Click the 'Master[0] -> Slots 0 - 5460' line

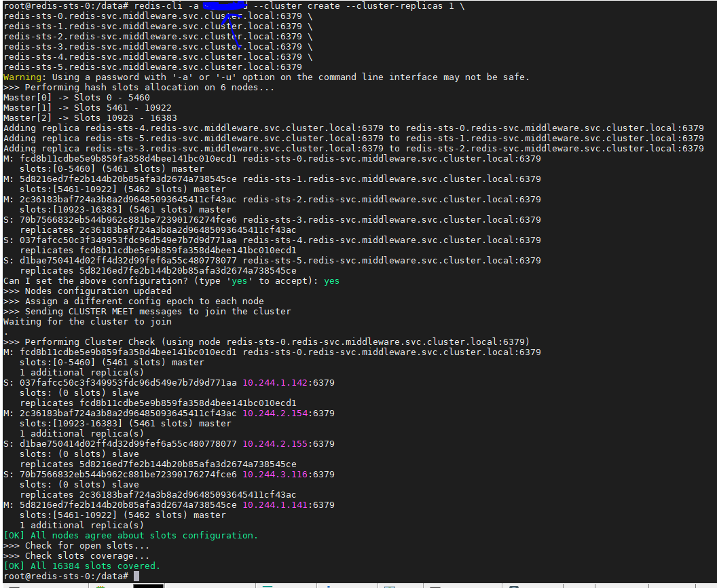point(76,98)
